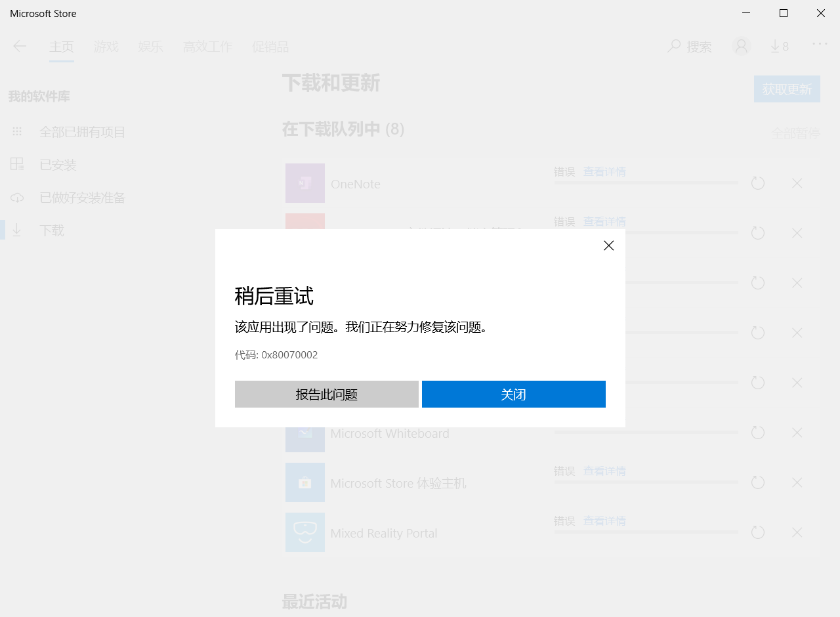Click the 我的软件库 heading
Screen dimensions: 840x617
pyautogui.click(x=39, y=96)
